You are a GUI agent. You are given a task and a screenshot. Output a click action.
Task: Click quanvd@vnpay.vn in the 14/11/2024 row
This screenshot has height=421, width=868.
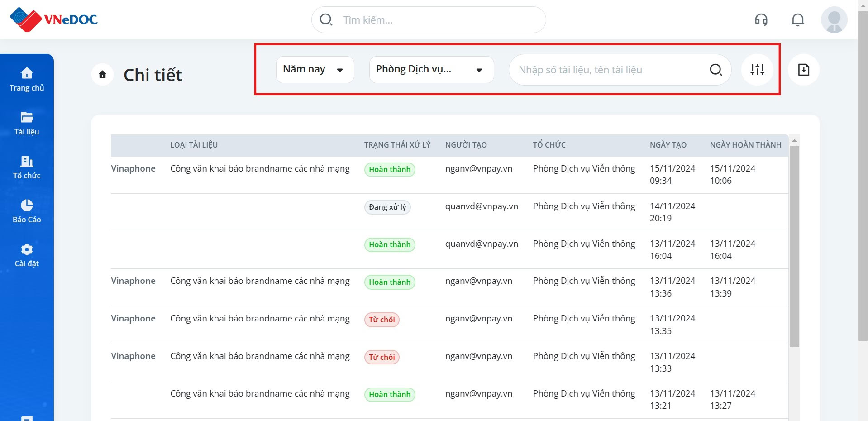(482, 206)
